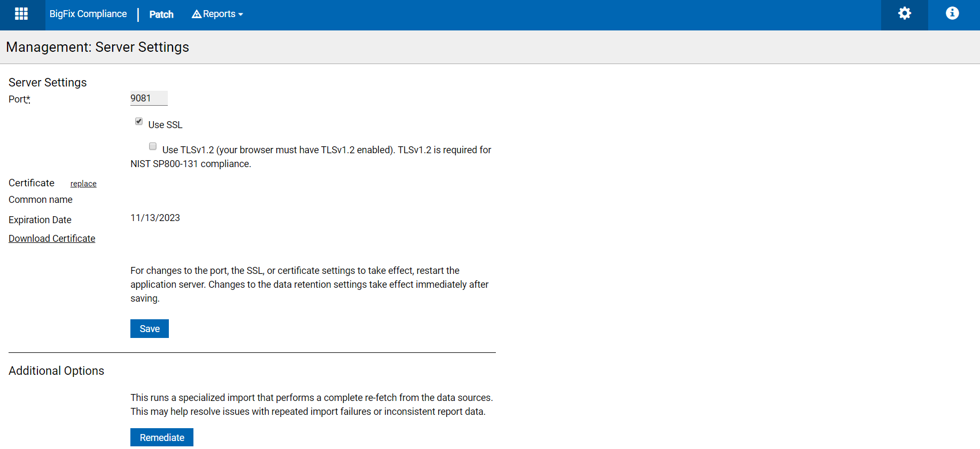Enable the Use TLSv1.2 checkbox

tap(153, 146)
